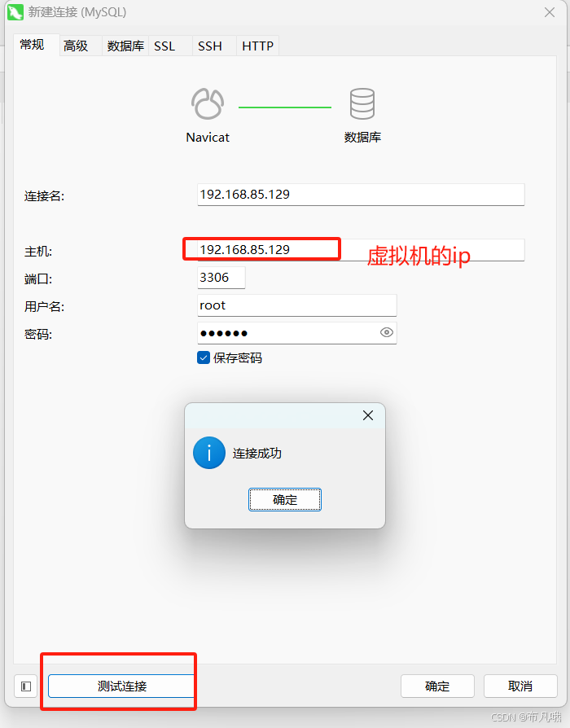Click the Navicat app icon in title bar
Viewport: 570px width, 728px height.
(x=15, y=12)
